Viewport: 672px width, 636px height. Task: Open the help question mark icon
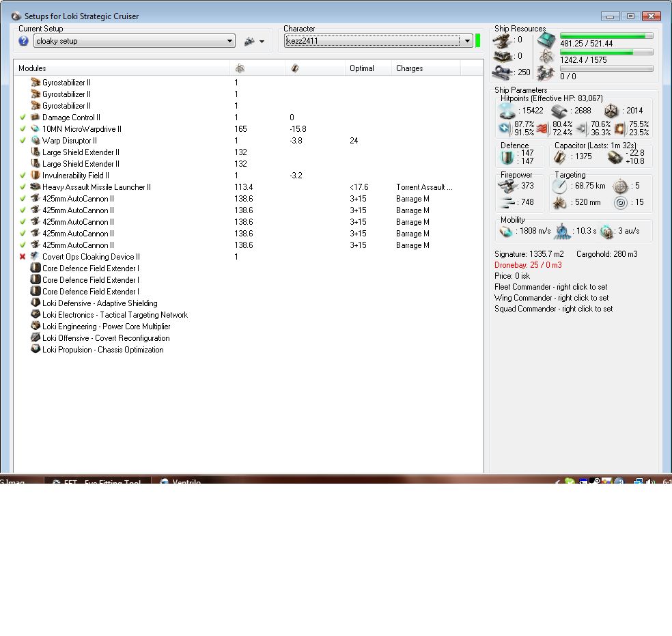point(24,41)
